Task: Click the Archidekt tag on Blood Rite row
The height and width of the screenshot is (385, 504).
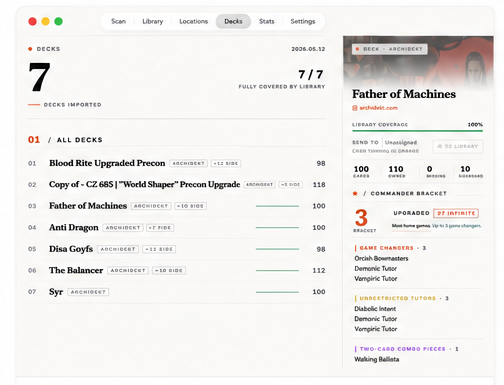Action: point(188,164)
